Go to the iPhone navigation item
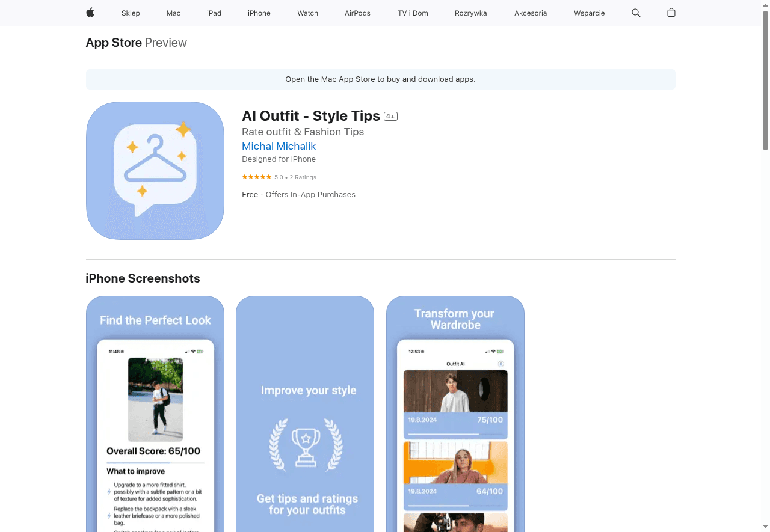The image size is (770, 532). point(259,13)
